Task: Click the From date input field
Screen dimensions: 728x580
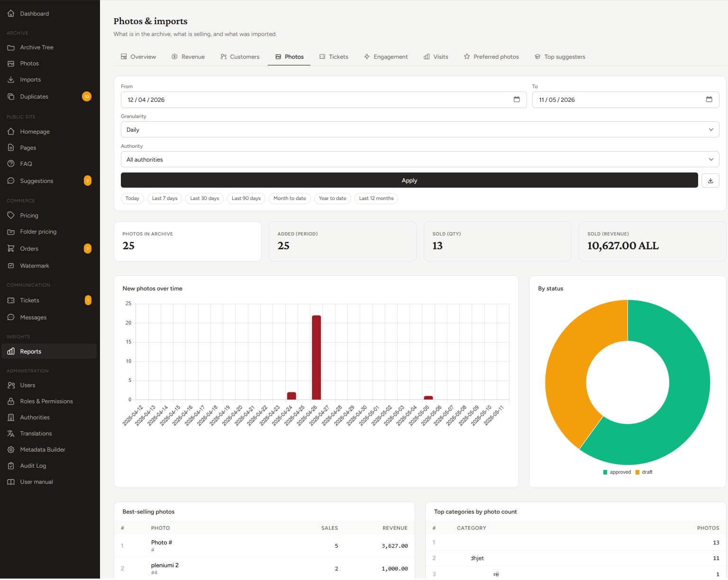Action: (324, 100)
